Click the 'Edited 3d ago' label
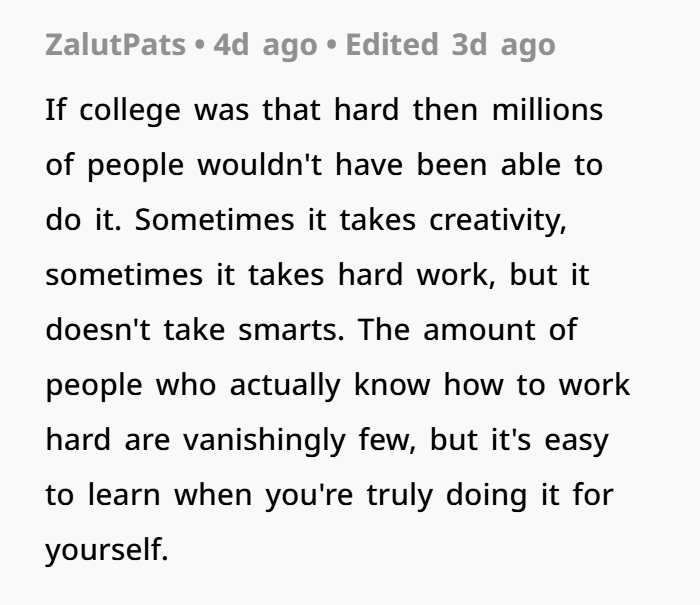This screenshot has height=605, width=700. pos(450,45)
